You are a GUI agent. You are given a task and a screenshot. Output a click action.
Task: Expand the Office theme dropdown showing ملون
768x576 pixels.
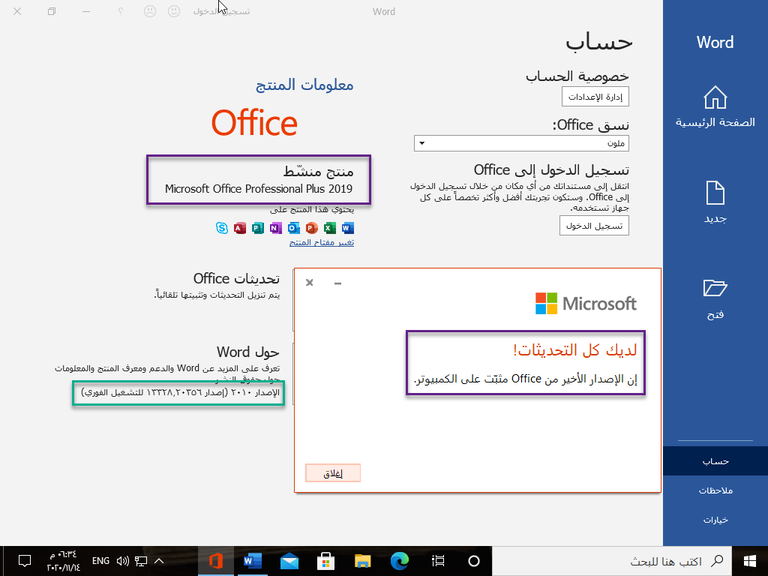(522, 144)
